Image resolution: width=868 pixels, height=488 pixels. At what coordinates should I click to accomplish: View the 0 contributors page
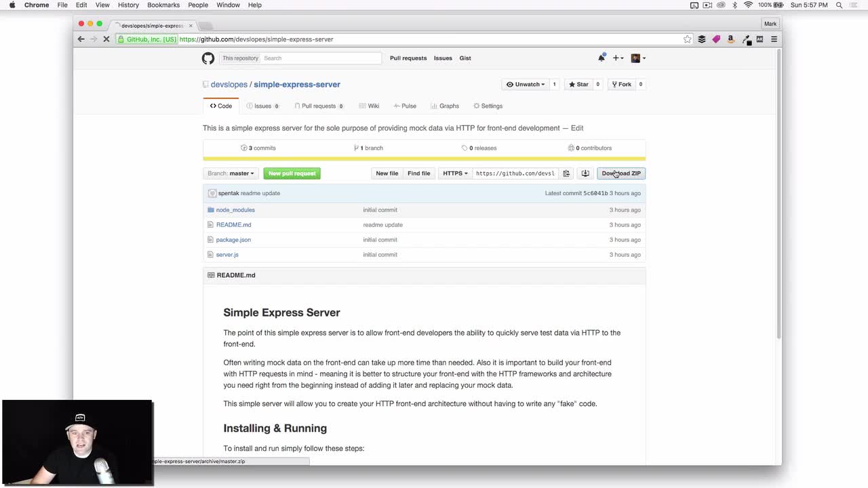pyautogui.click(x=590, y=148)
